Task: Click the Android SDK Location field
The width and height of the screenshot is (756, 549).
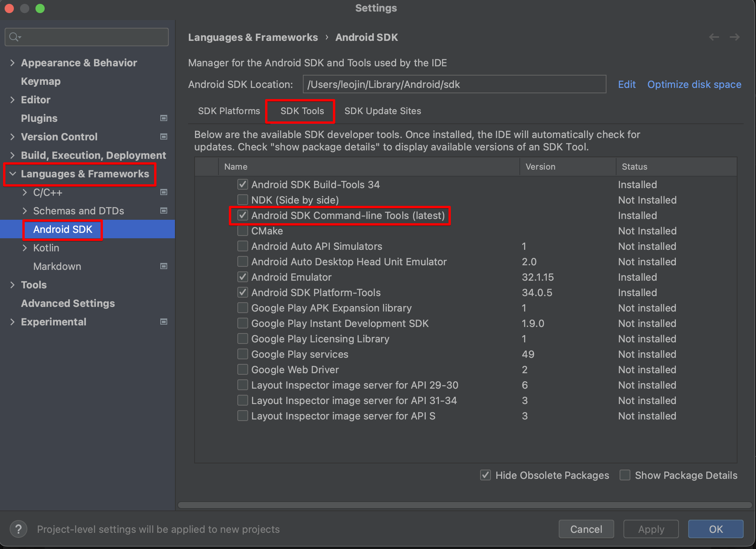Action: 454,84
